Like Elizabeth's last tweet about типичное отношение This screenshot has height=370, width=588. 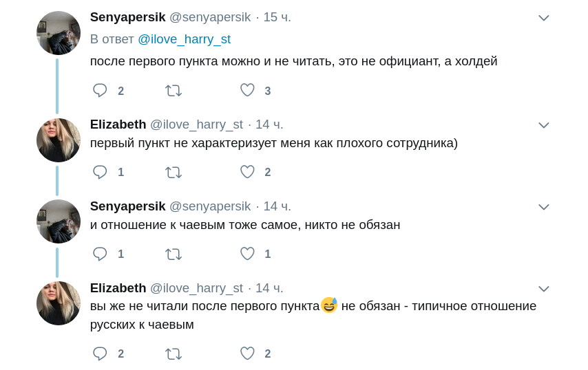pos(247,353)
